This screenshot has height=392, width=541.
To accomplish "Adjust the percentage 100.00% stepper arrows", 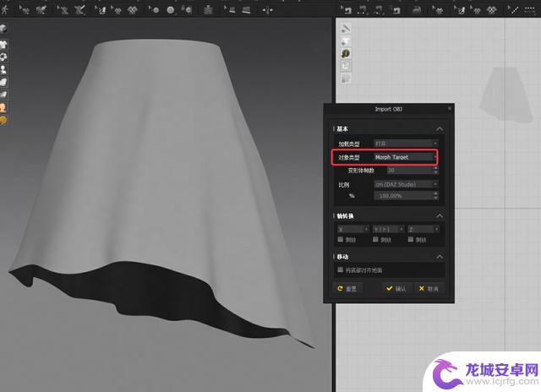I will click(436, 196).
